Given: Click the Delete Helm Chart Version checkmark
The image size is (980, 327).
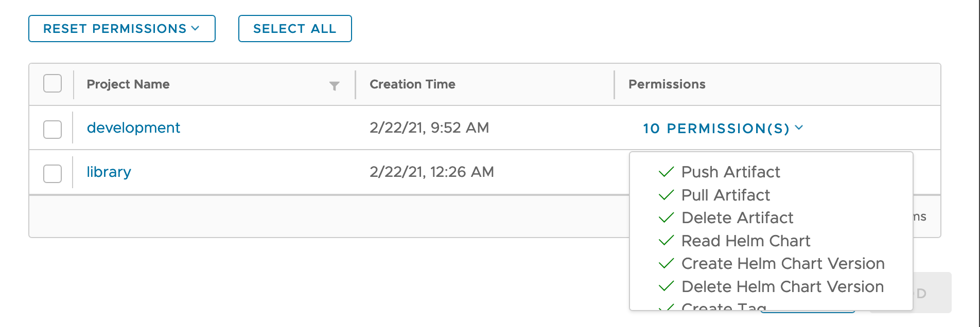Looking at the screenshot, I should 666,286.
